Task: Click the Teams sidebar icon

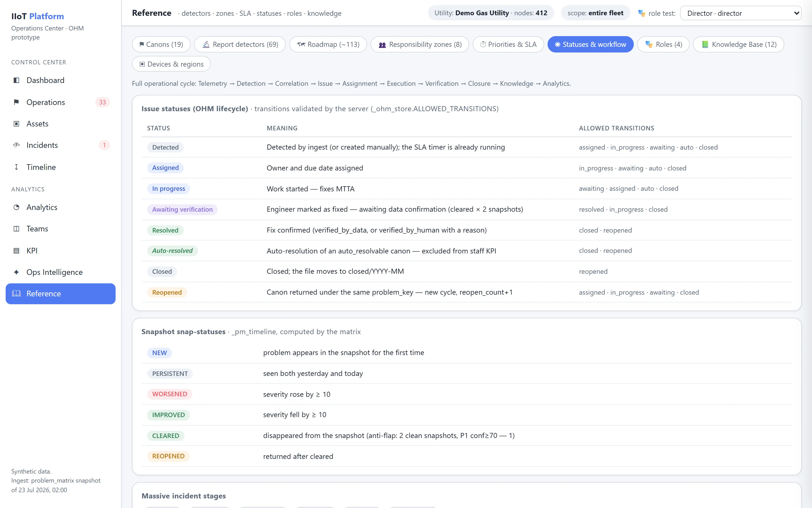Action: (16, 229)
